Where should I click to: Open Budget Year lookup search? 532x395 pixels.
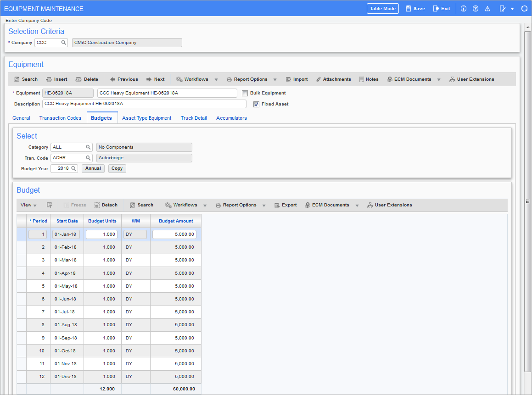point(73,168)
